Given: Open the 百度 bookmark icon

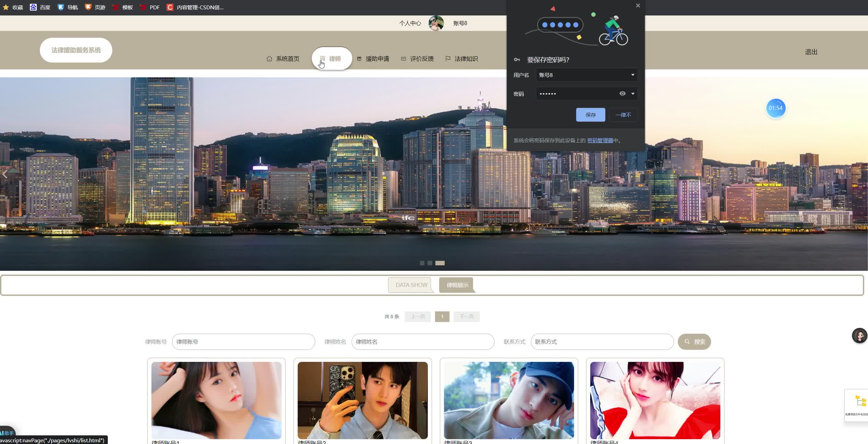Looking at the screenshot, I should coord(33,7).
